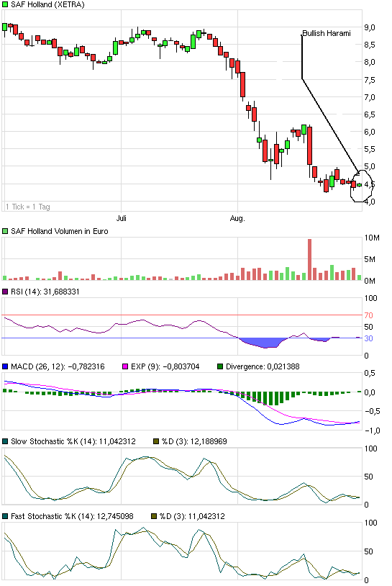Click the RSI (14): 31,688331 label
392x586 pixels.
pyautogui.click(x=45, y=292)
